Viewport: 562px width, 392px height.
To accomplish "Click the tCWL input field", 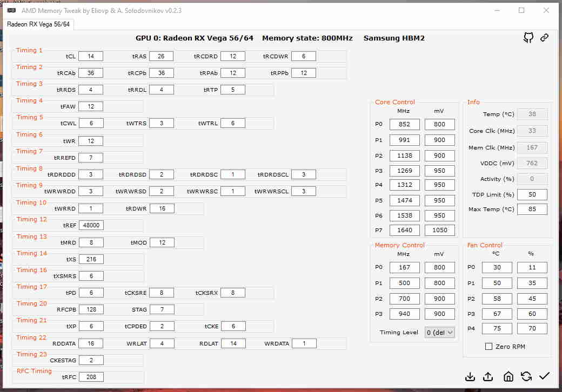I will coord(91,123).
